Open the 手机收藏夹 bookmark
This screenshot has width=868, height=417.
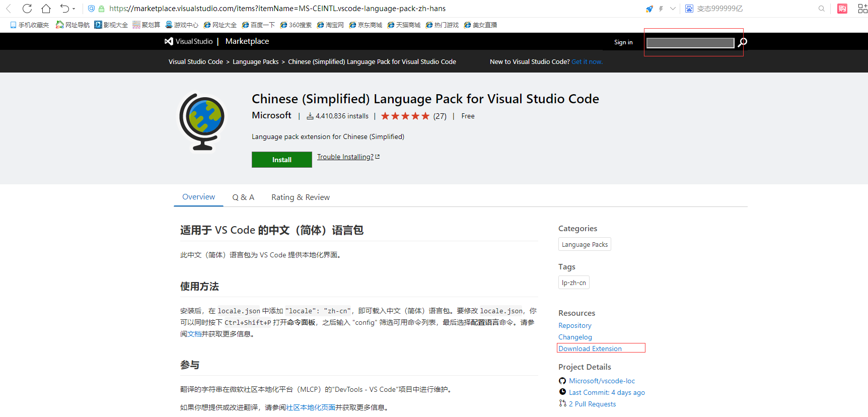tap(30, 25)
